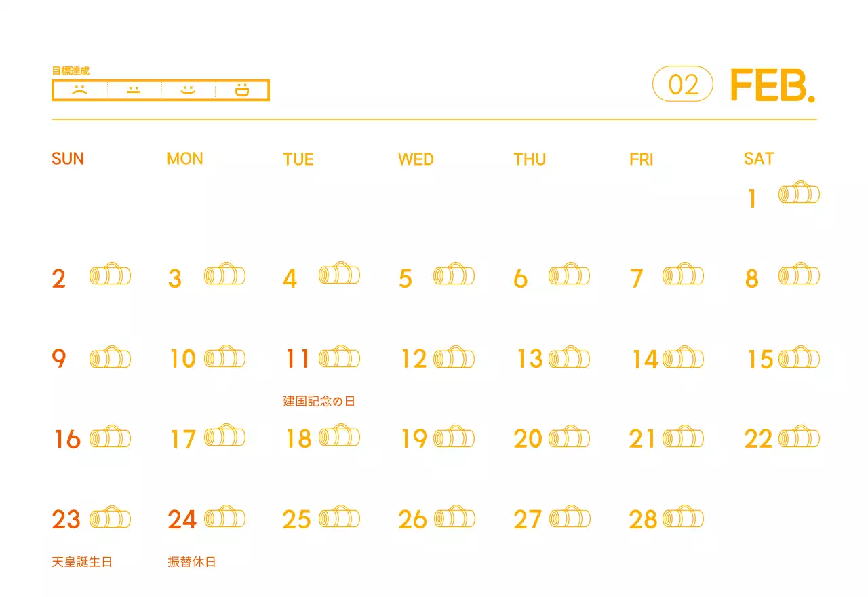Open the 天皇誕生日 holiday label
The height and width of the screenshot is (597, 868).
point(82,562)
